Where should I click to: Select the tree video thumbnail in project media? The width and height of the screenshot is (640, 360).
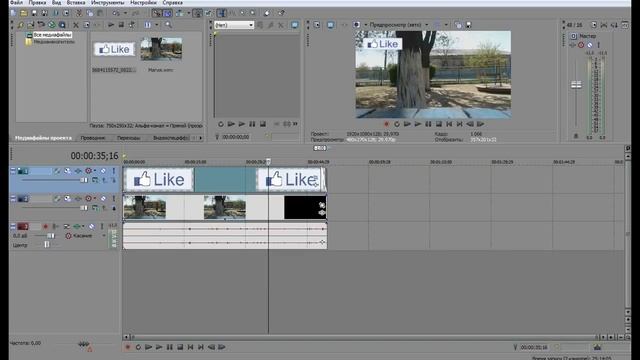161,49
